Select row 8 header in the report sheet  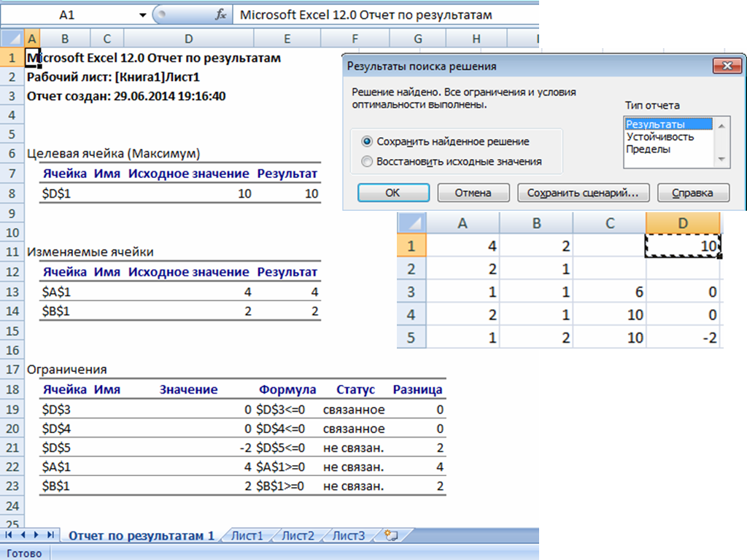[x=12, y=193]
